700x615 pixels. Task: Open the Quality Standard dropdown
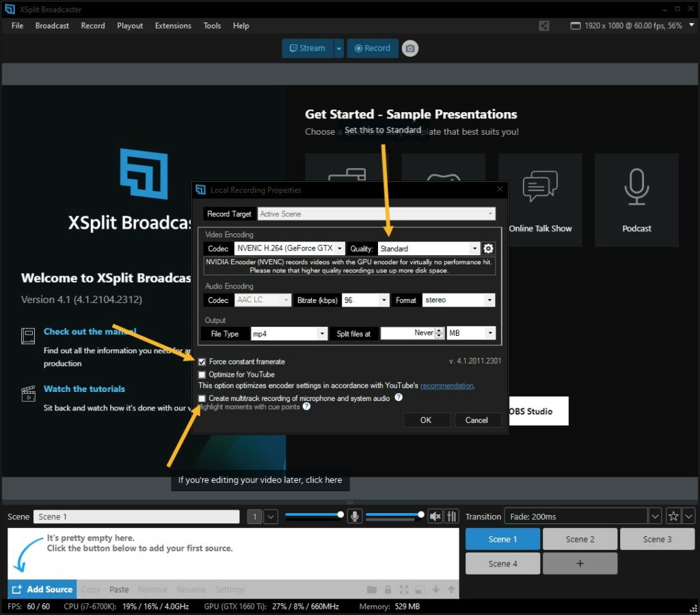pyautogui.click(x=429, y=248)
